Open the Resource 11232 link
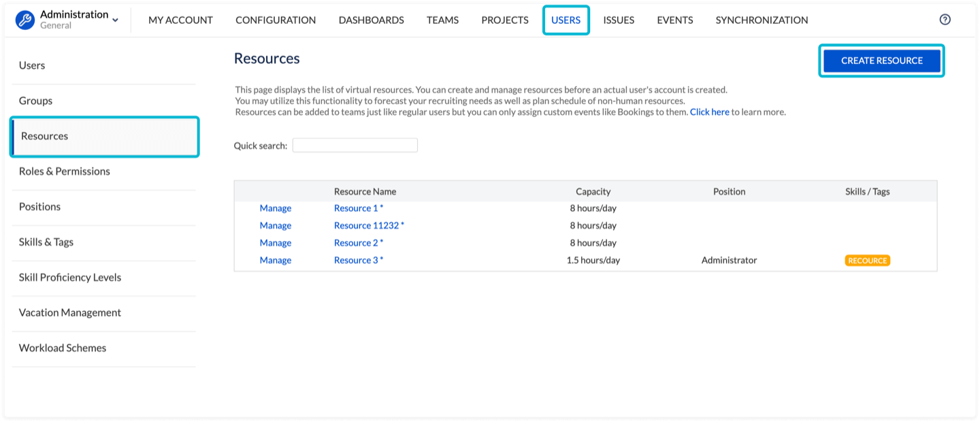This screenshot has height=422, width=980. coord(368,225)
